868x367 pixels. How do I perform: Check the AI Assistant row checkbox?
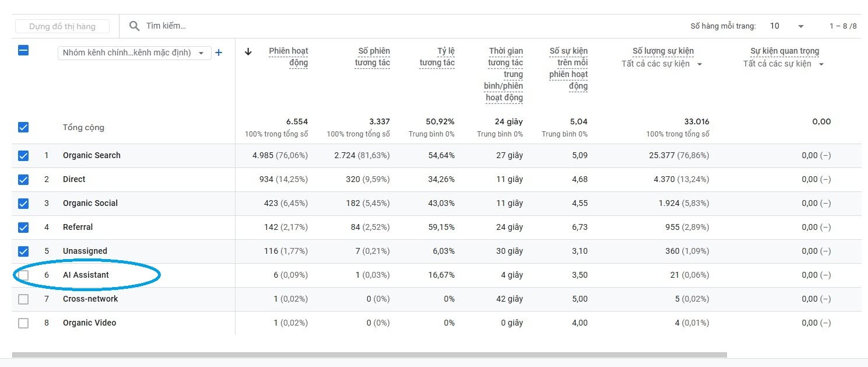point(23,275)
